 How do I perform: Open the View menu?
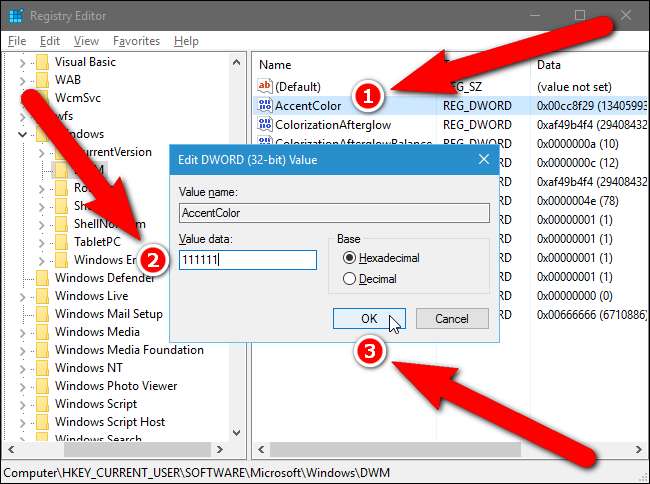pos(86,41)
